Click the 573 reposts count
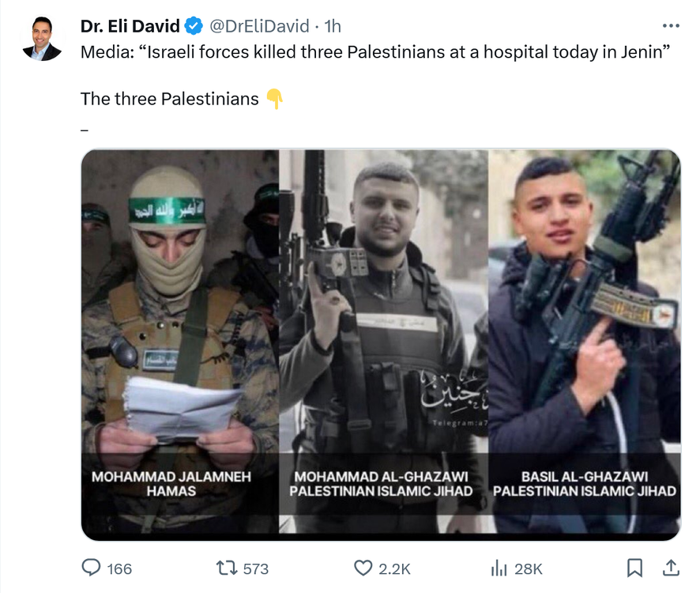Screen dimensions: 700x593 coord(256,568)
